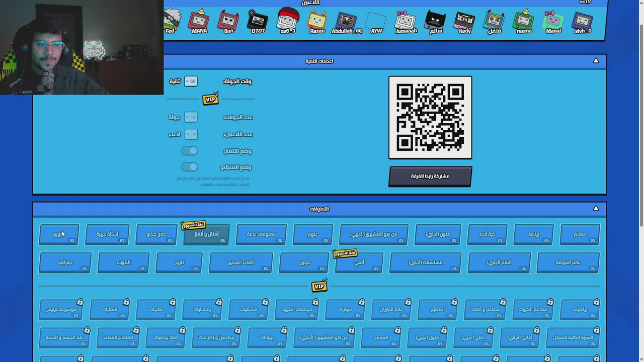Select the الكويت category
Image resolution: width=644 pixels, height=362 pixels.
(x=123, y=262)
